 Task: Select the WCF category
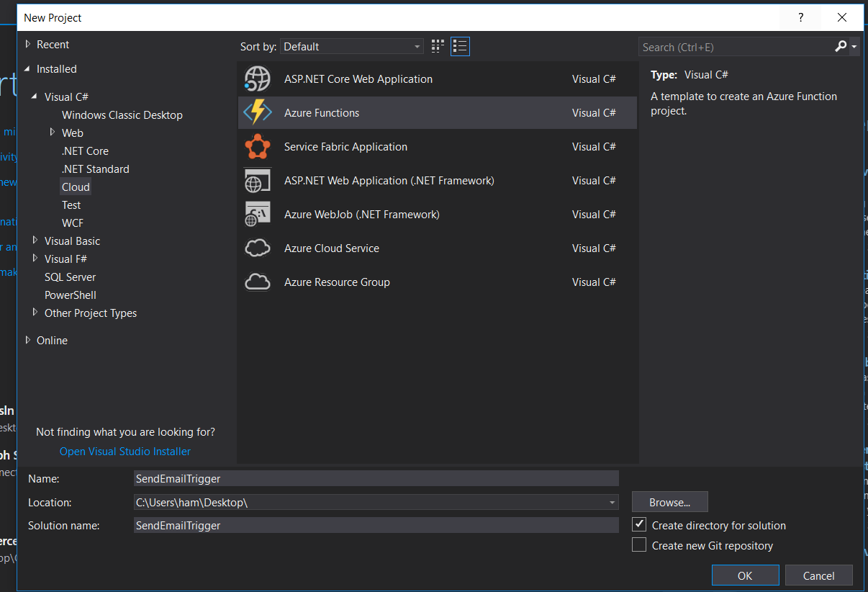pos(73,223)
